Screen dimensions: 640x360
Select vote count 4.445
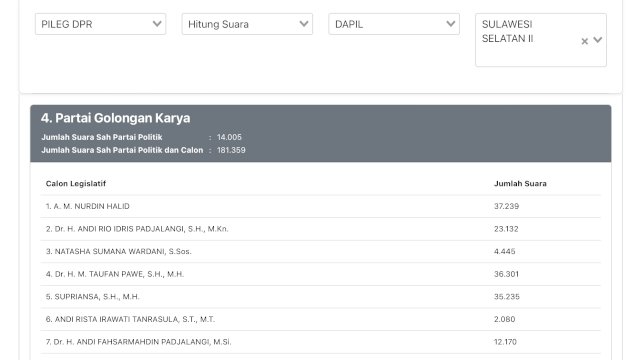tap(504, 251)
